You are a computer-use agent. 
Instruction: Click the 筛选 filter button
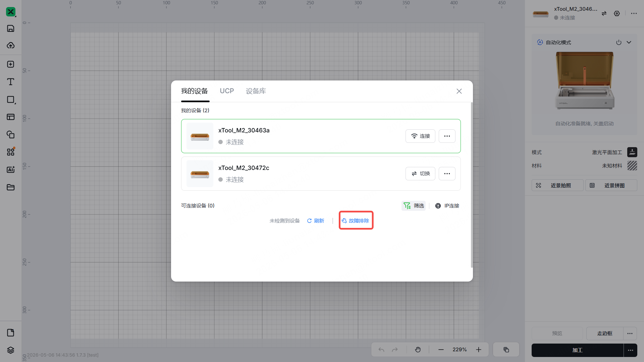pos(414,206)
